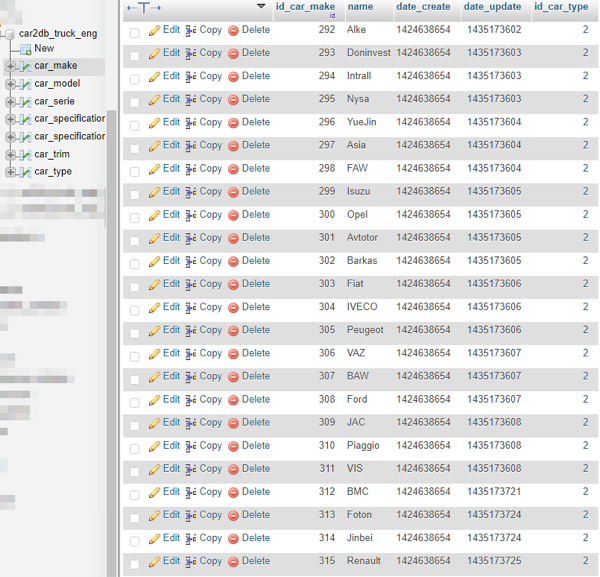This screenshot has height=577, width=600.
Task: Check the checkbox for Alke row
Action: pos(135,33)
